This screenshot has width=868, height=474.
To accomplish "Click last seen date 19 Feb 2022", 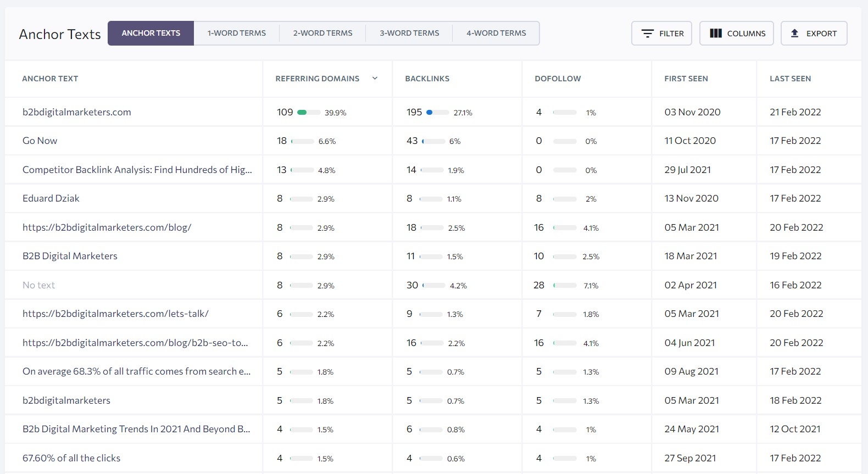I will 795,256.
